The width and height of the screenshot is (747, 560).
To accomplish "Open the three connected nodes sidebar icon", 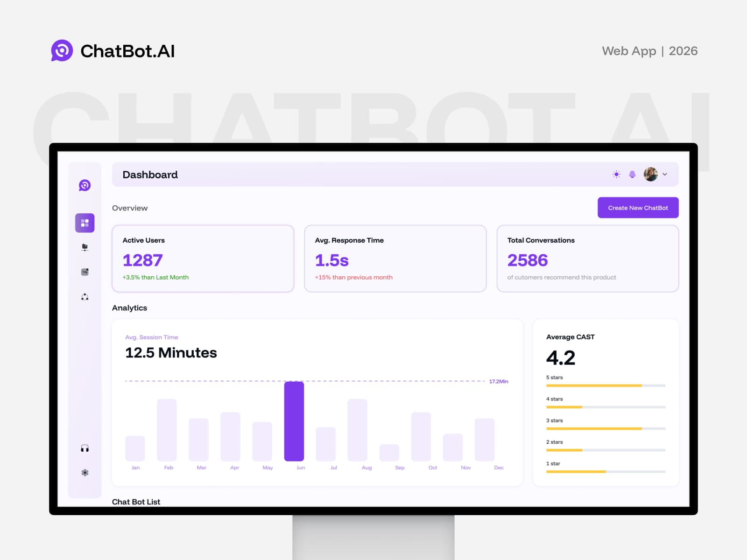I will 85,297.
